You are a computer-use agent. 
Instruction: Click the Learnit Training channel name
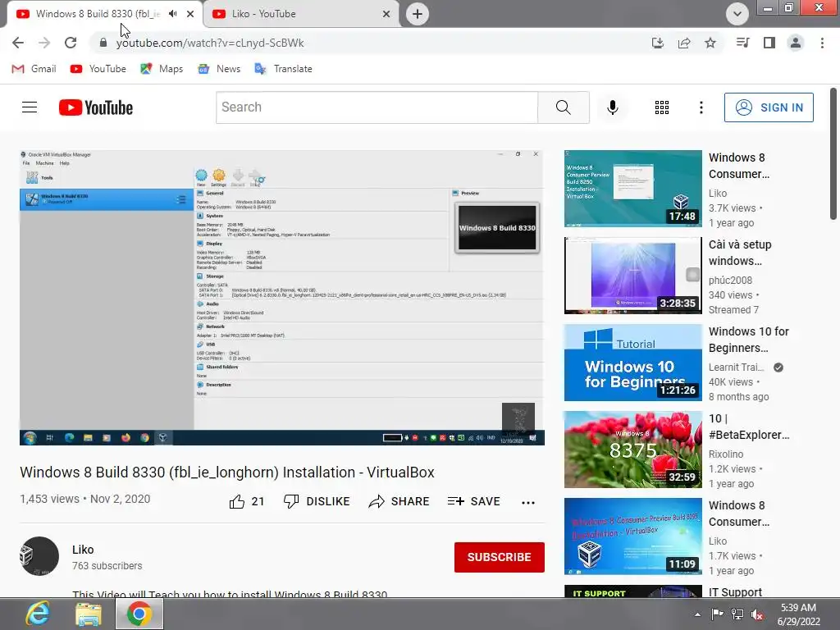click(736, 367)
